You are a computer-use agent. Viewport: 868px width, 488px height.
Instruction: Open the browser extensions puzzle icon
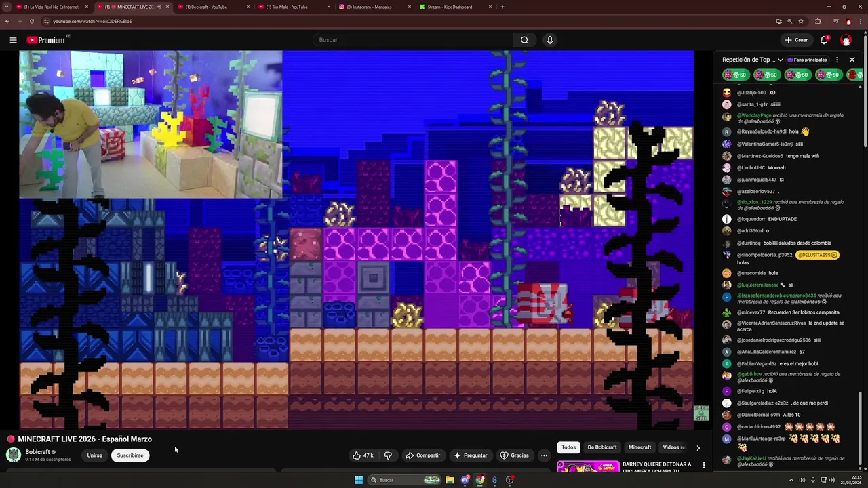818,21
